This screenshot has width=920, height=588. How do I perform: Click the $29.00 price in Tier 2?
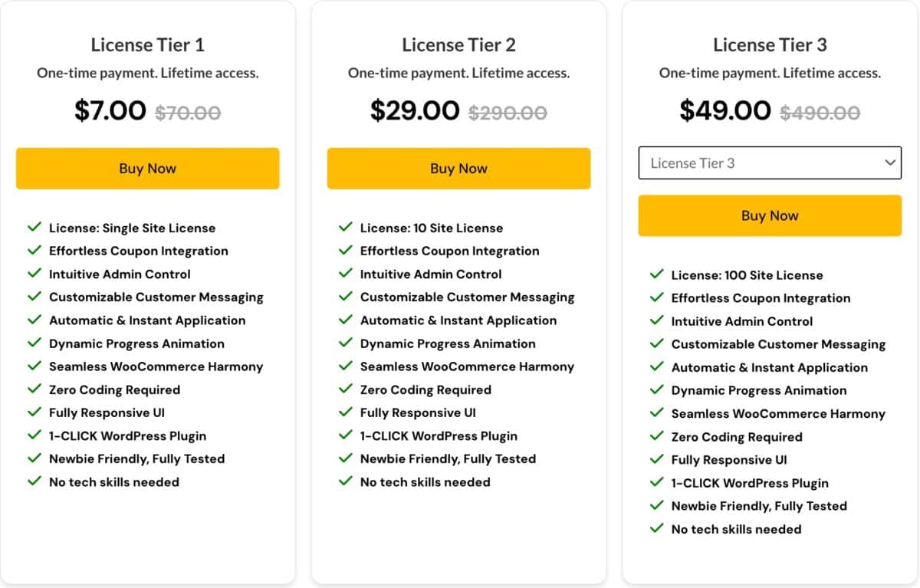415,111
